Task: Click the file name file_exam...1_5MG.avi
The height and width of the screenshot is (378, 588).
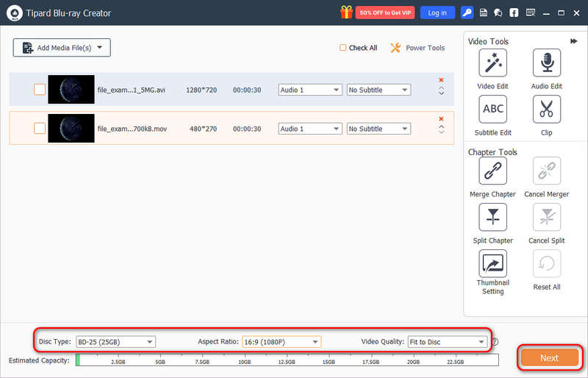Action: pos(132,90)
